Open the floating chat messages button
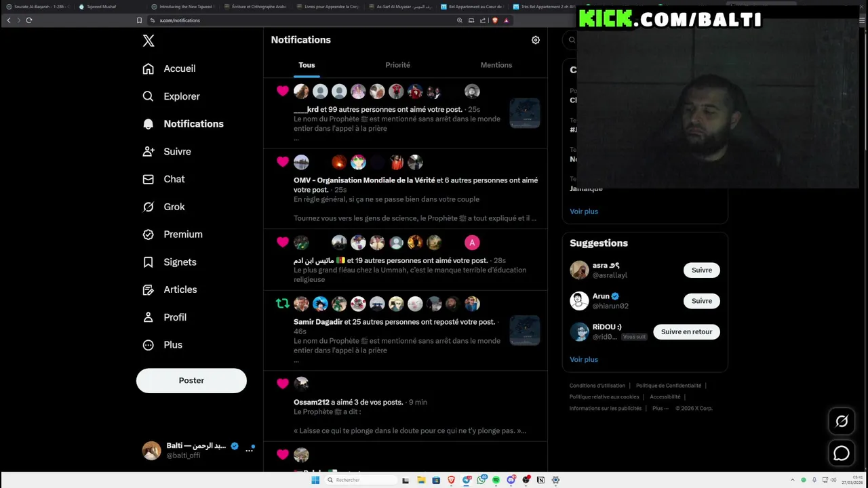Image resolution: width=868 pixels, height=488 pixels. click(842, 453)
